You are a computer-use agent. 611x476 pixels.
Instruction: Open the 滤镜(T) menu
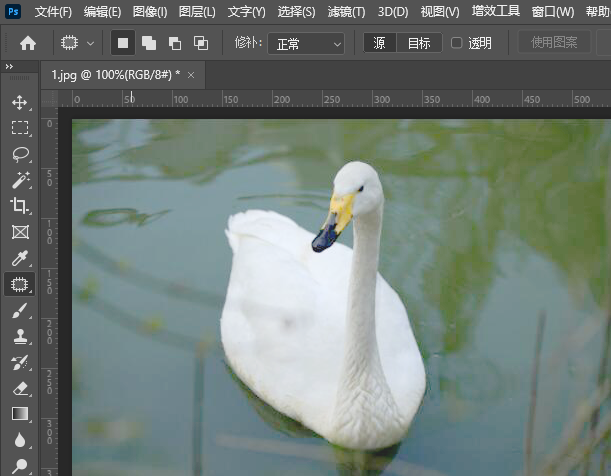pyautogui.click(x=346, y=12)
